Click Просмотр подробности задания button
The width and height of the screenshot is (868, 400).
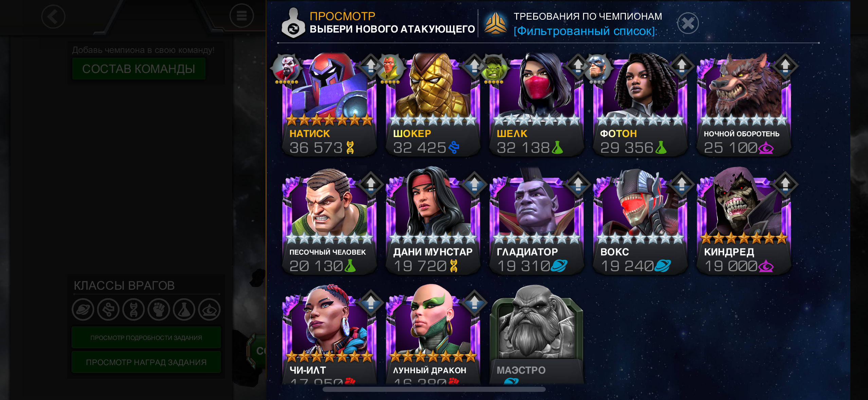point(146,338)
